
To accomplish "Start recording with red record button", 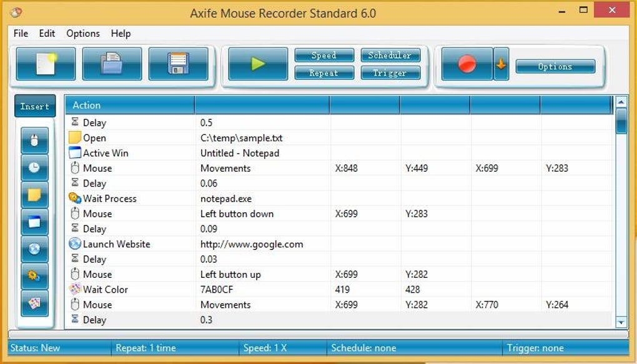I will [x=467, y=64].
